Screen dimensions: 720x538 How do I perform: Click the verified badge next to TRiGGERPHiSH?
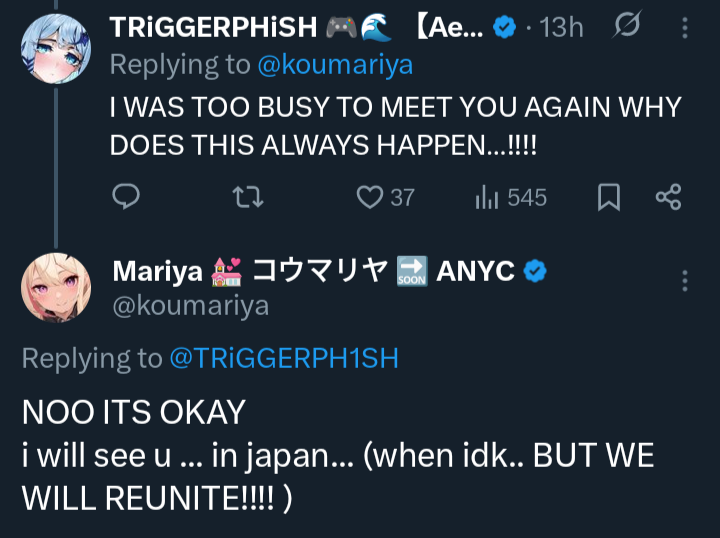pyautogui.click(x=505, y=27)
